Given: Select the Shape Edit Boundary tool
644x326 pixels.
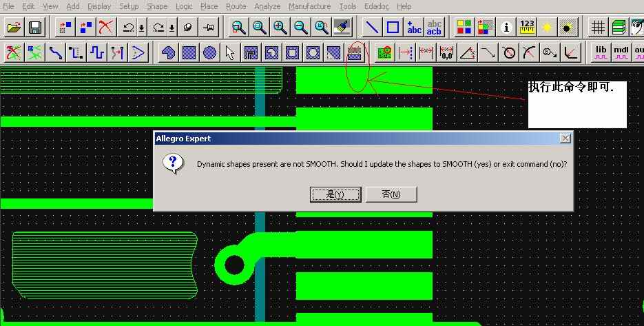Looking at the screenshot, I should coord(333,52).
